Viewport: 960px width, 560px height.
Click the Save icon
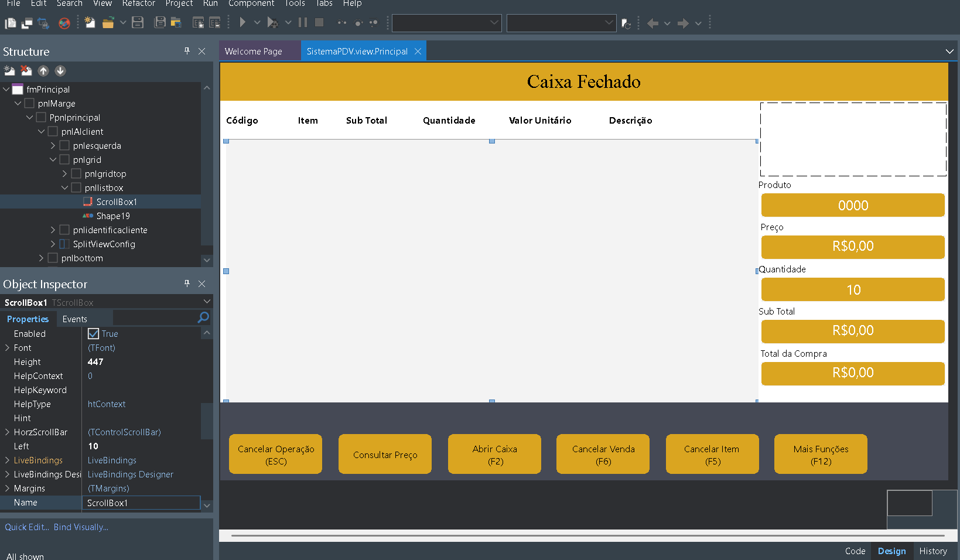click(138, 23)
